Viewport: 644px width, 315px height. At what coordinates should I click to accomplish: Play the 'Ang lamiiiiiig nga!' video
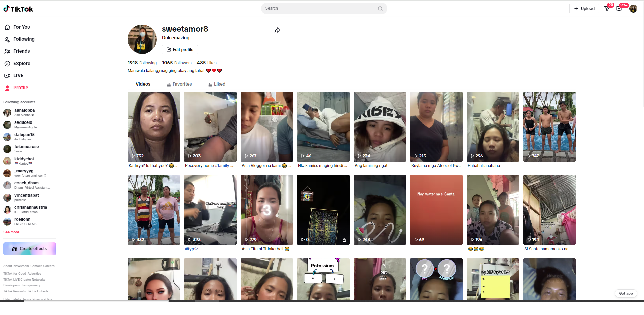(x=380, y=127)
